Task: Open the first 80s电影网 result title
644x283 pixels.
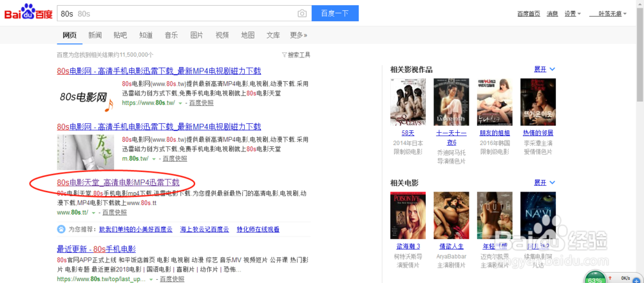Action: click(x=159, y=71)
